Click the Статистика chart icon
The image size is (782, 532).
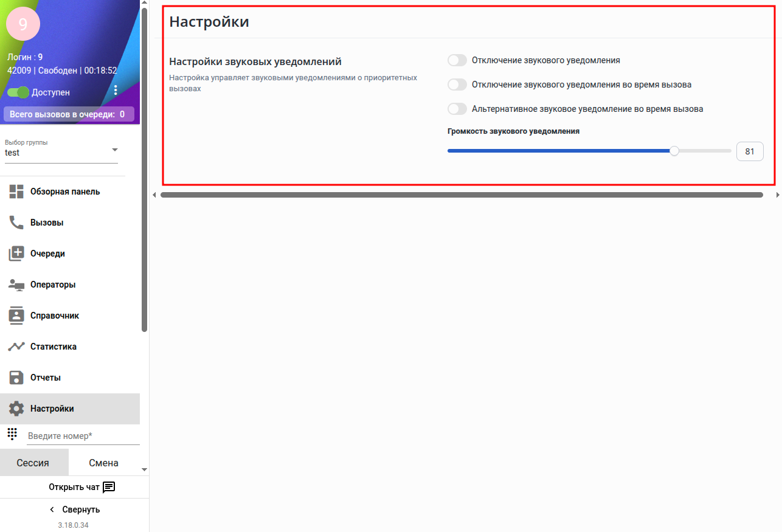[x=16, y=347]
